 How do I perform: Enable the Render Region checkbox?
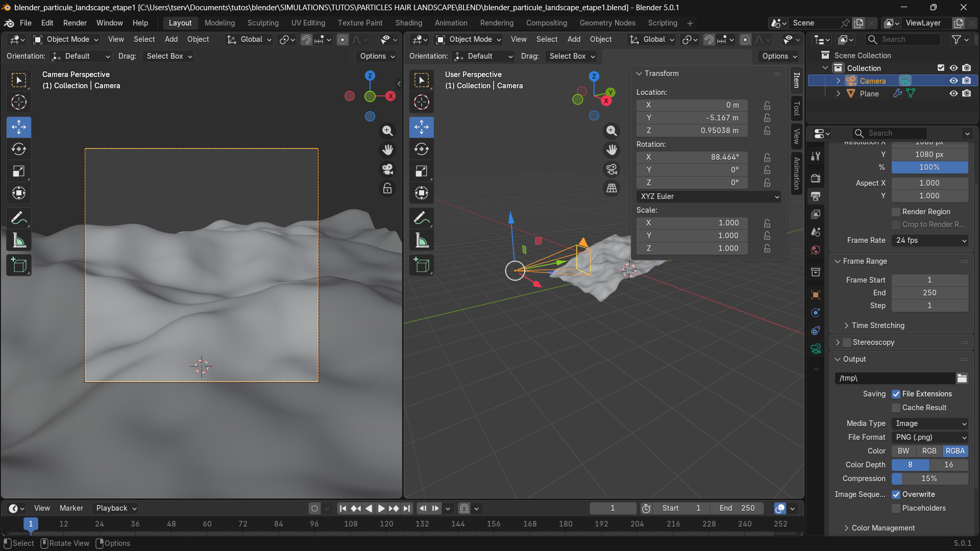click(x=896, y=212)
